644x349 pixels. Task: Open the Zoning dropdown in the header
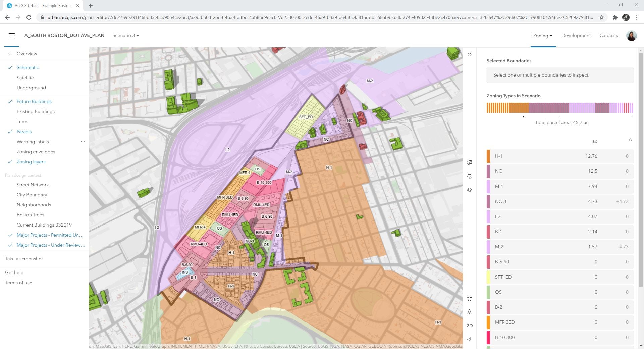542,36
